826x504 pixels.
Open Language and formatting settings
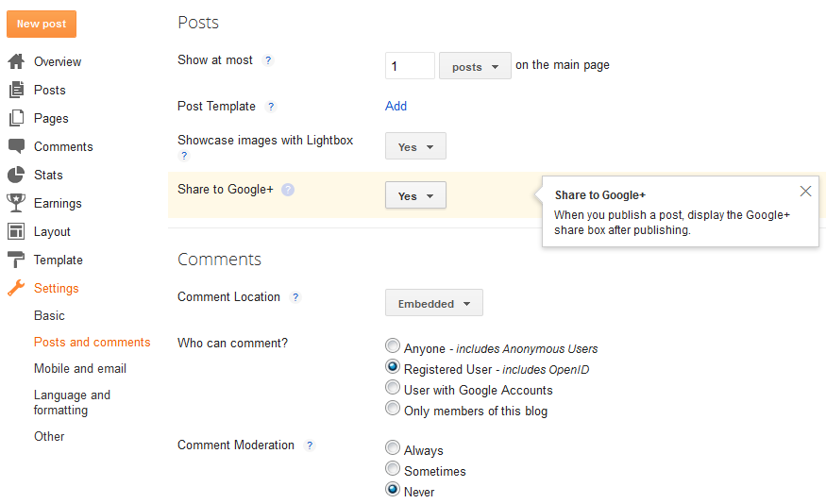tap(72, 402)
